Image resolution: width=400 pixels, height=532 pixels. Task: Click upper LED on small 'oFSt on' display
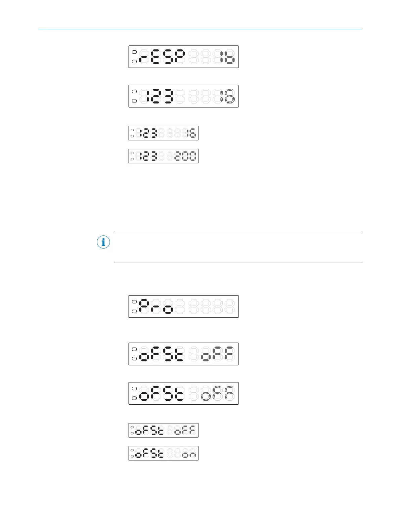point(132,450)
